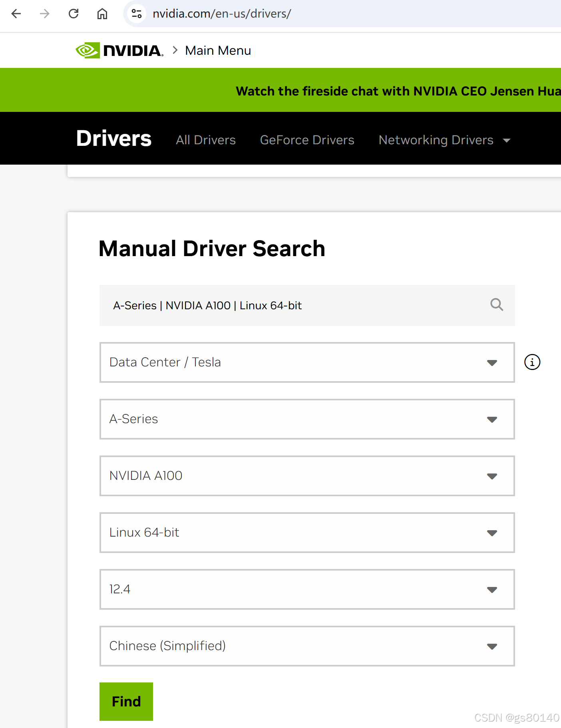Click the magnifier search icon

point(497,305)
